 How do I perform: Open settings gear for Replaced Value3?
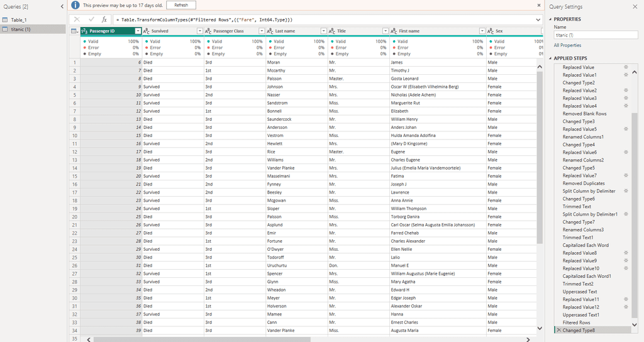[x=626, y=98]
